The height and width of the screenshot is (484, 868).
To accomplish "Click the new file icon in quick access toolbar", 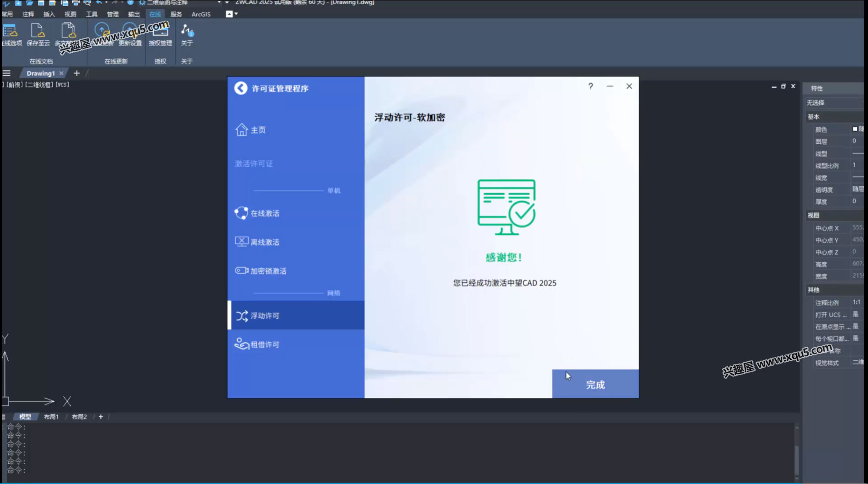I will [x=18, y=3].
